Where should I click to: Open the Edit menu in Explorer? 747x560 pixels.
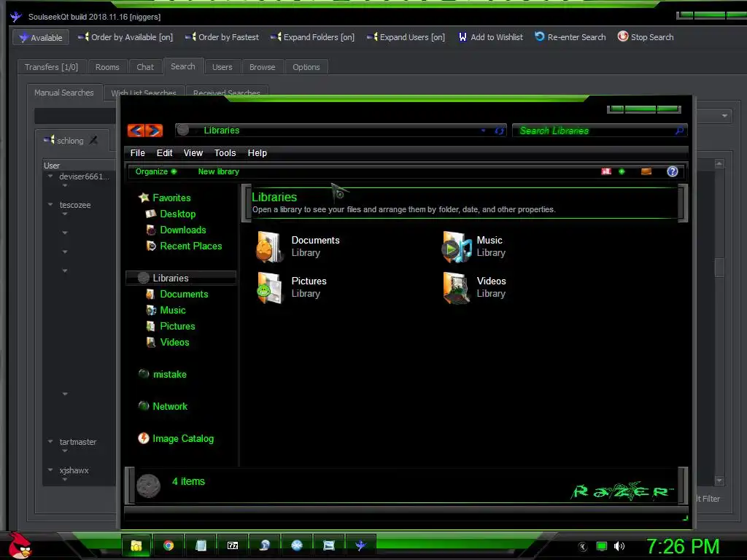pos(164,153)
